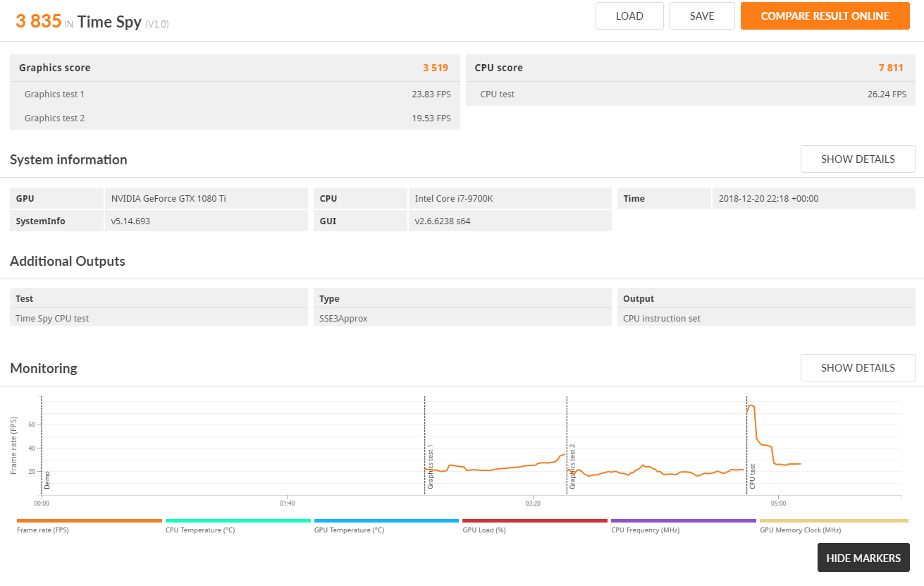Click the Additional Outputs heading

click(x=68, y=261)
